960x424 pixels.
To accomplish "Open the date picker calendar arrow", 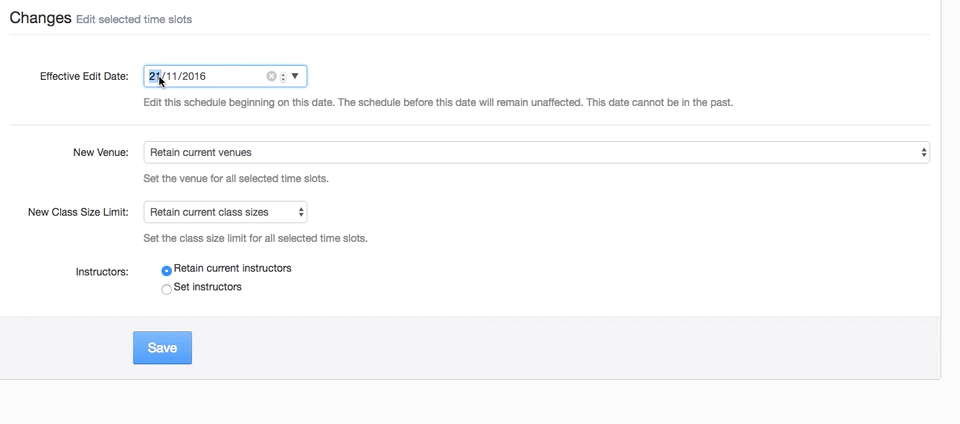I will point(295,76).
